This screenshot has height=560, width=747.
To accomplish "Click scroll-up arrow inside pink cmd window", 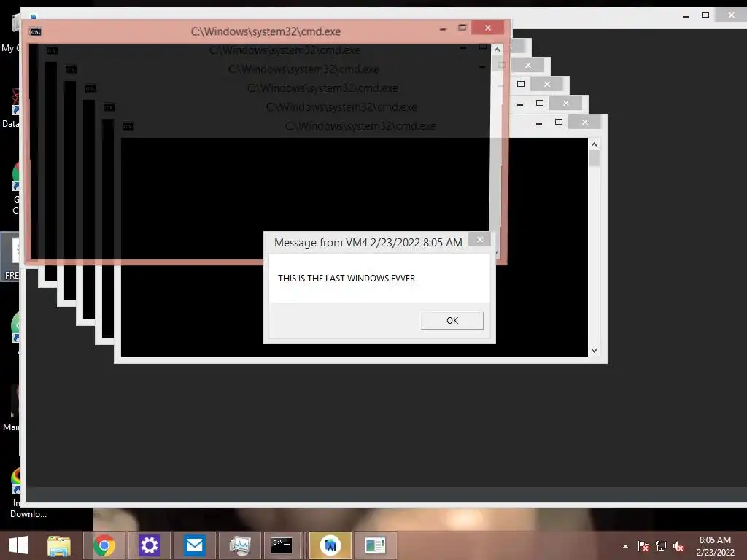I will tap(497, 50).
